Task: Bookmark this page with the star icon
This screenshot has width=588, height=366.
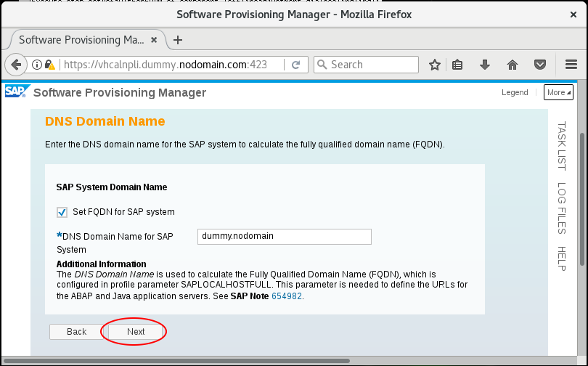Action: pyautogui.click(x=435, y=65)
